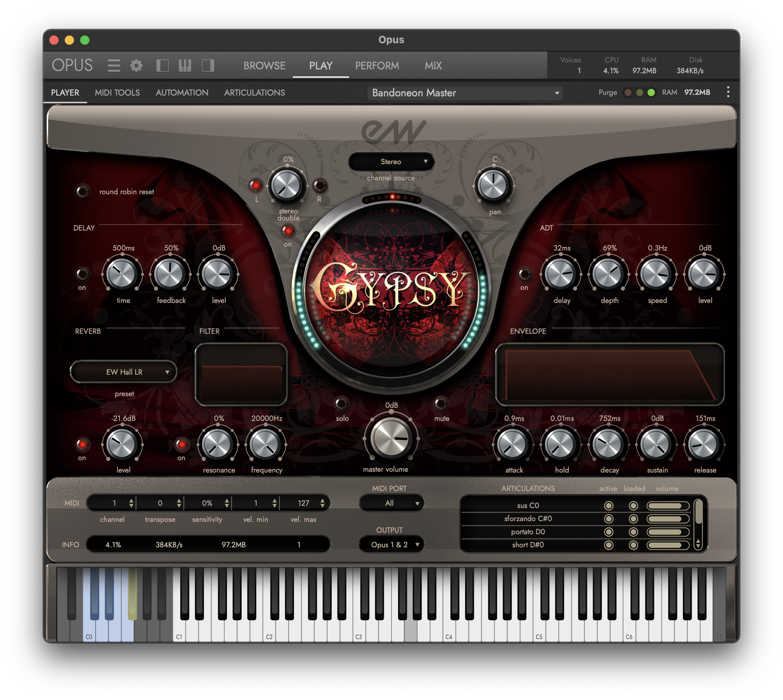The width and height of the screenshot is (783, 700).
Task: Enable the DELAY effect on switch
Action: tap(82, 275)
